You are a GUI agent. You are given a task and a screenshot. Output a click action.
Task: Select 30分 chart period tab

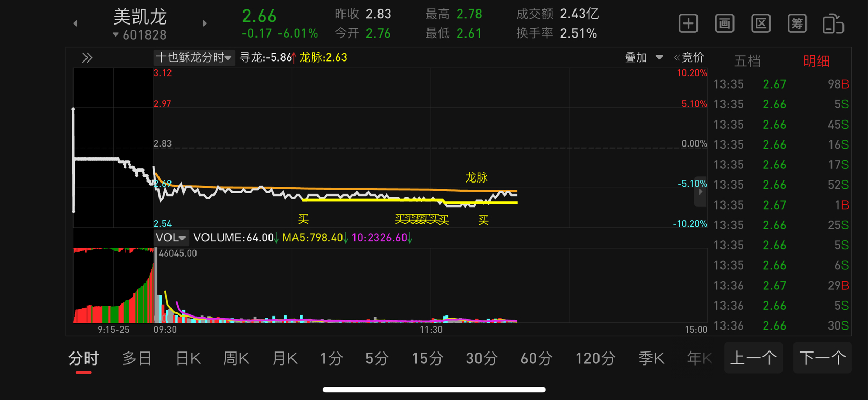482,359
